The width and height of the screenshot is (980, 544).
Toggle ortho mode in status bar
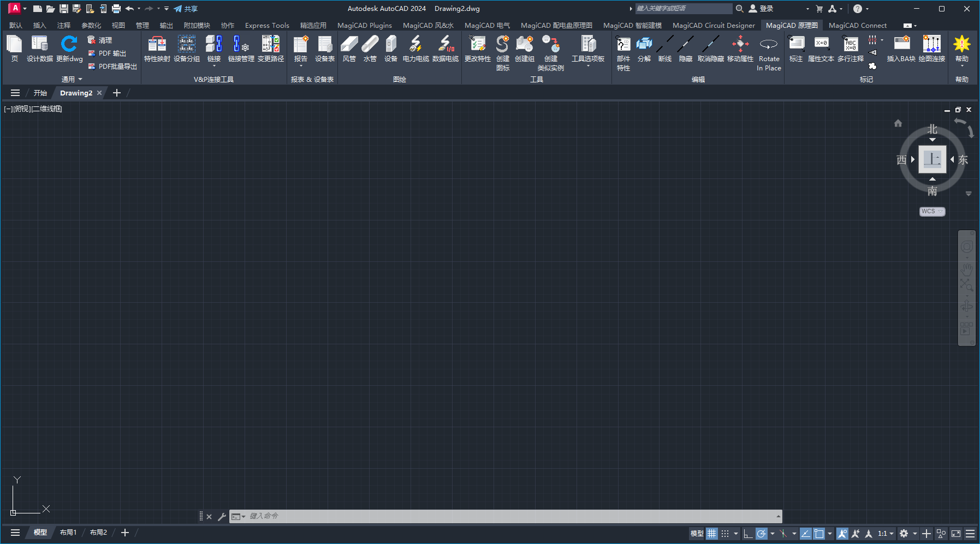click(x=748, y=534)
